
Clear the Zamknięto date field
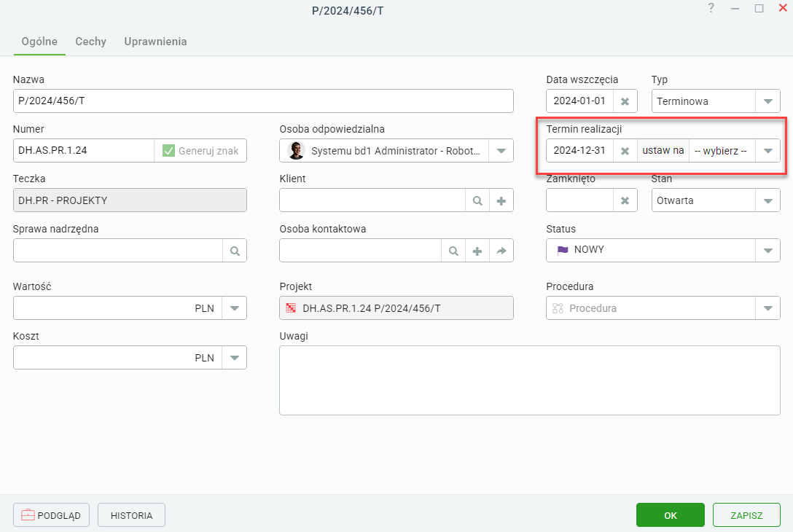pos(625,200)
